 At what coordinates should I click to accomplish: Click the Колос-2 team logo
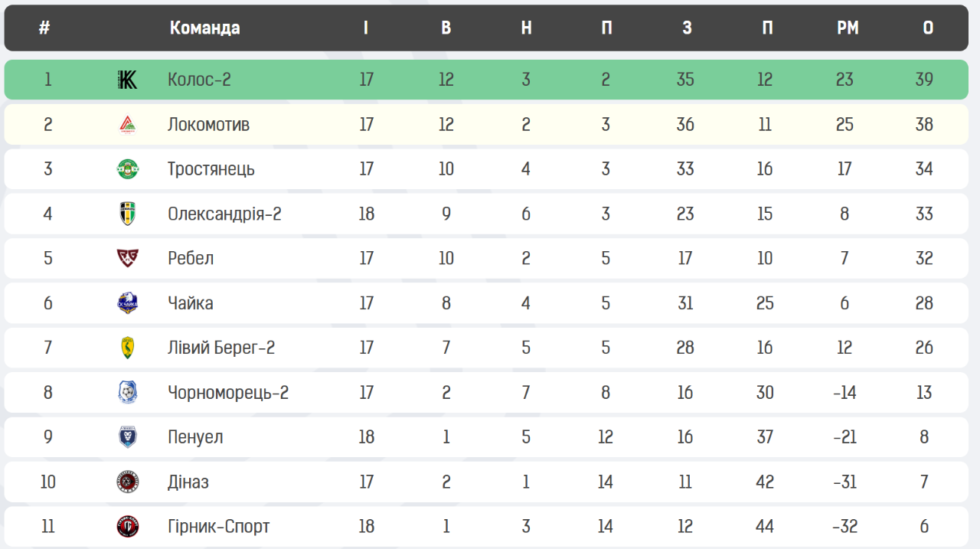click(x=127, y=80)
